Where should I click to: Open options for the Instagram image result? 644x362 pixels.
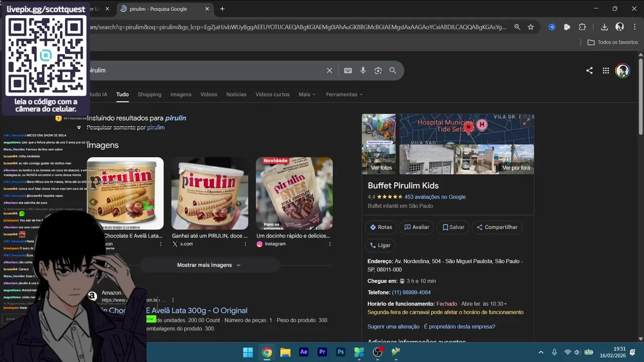tap(330, 244)
